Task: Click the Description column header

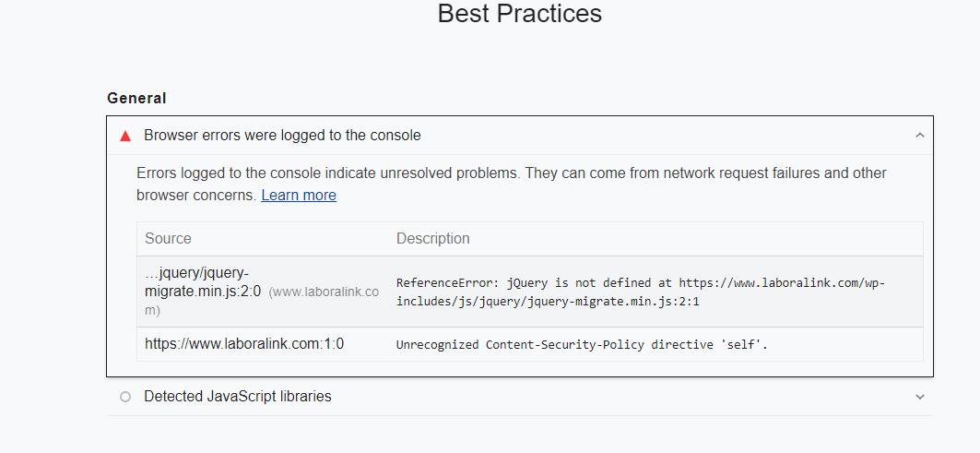Action: [432, 238]
